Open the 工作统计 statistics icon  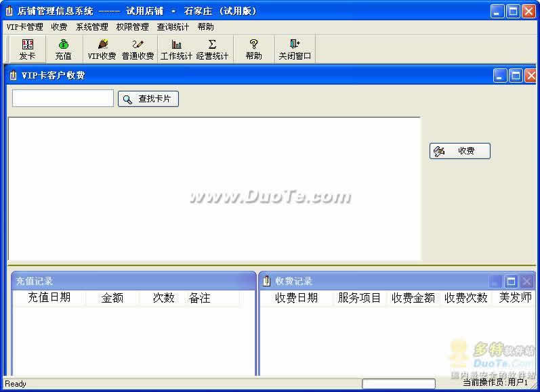tap(176, 49)
